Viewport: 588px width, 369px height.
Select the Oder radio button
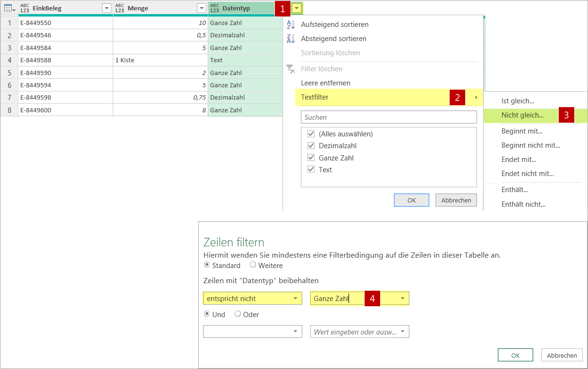tap(238, 314)
